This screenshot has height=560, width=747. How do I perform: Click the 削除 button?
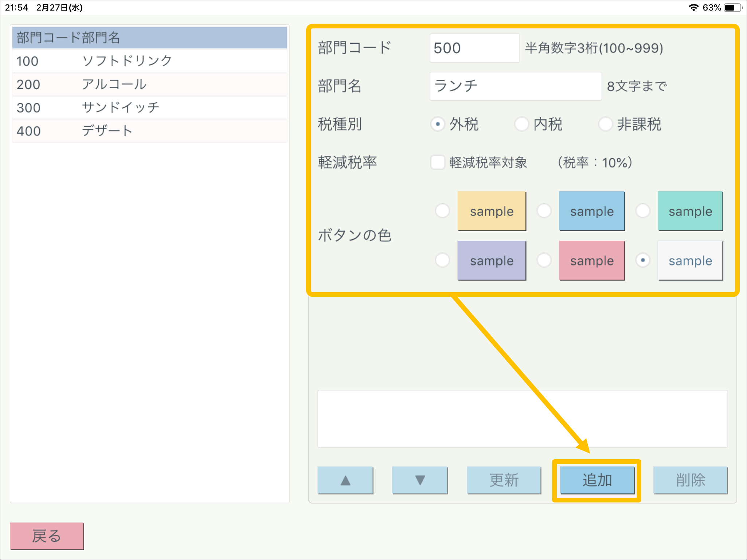(690, 480)
